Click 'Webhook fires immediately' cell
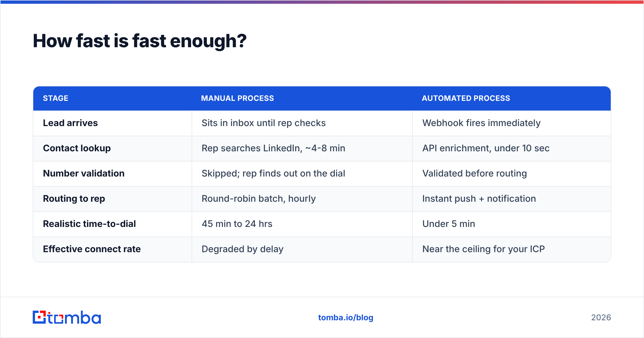Screen dimensions: 644x338 pos(481,123)
